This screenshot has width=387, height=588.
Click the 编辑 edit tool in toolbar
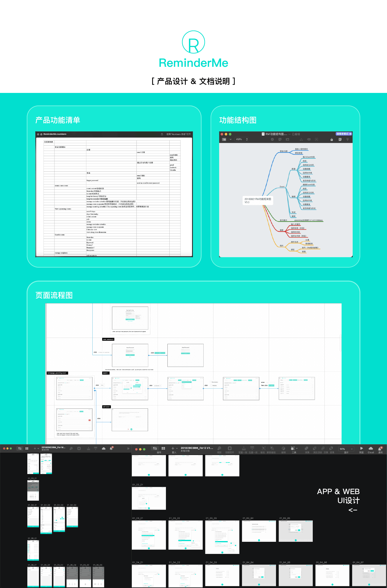(283, 448)
